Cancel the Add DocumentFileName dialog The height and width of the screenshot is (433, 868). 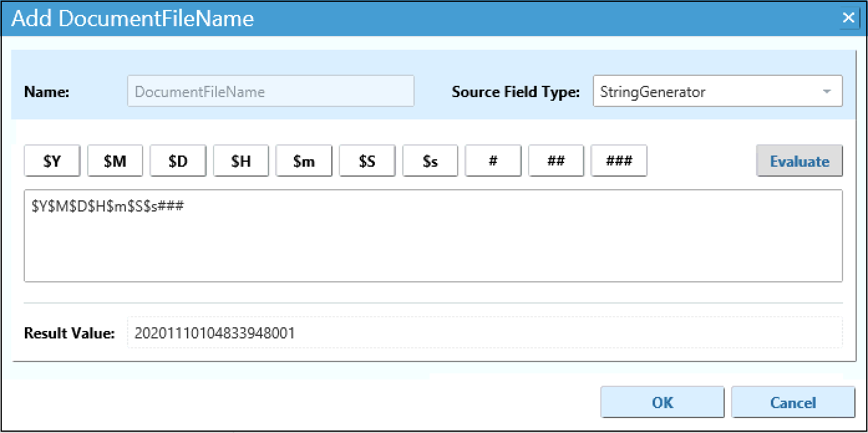(793, 403)
